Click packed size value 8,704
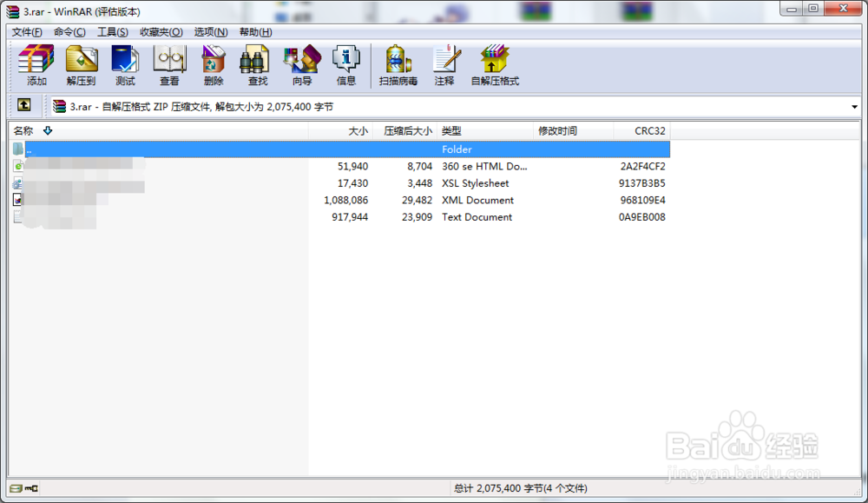Viewport: 868px width, 503px height. click(x=419, y=166)
